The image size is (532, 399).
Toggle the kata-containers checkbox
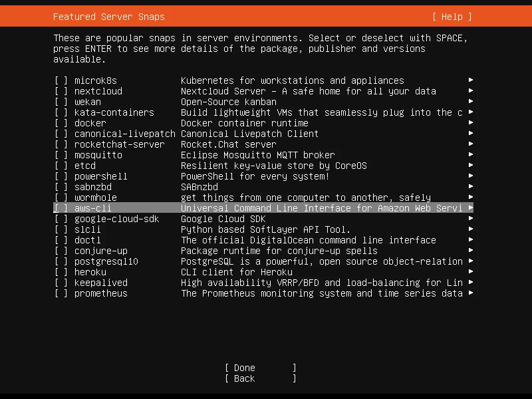tap(61, 112)
